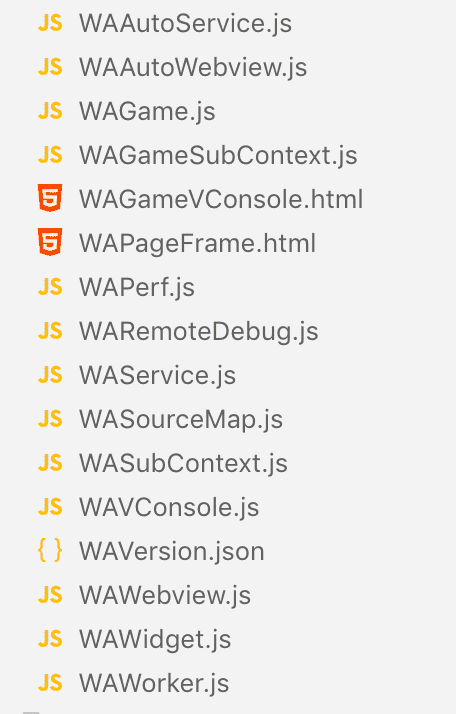
Task: Select the WAWorker.js file name
Action: pos(154,683)
